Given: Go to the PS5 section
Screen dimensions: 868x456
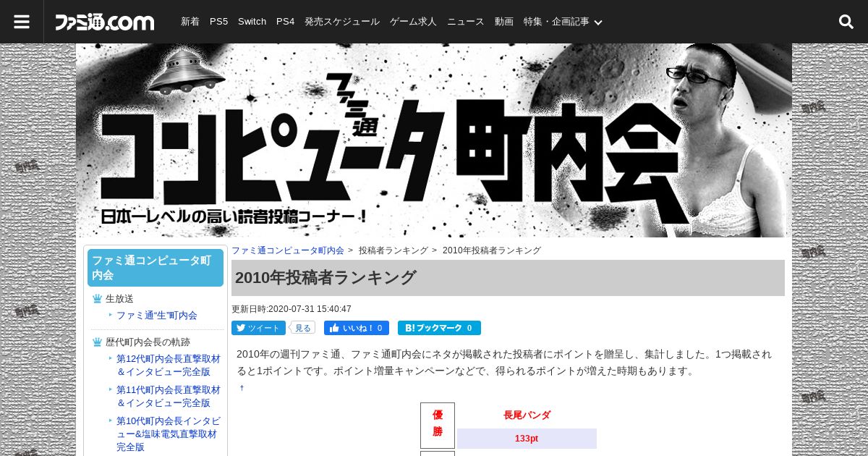Looking at the screenshot, I should (x=218, y=22).
